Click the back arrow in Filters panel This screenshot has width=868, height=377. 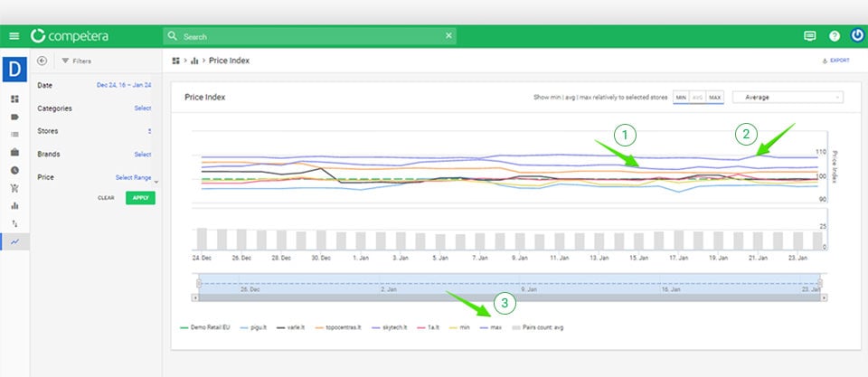point(42,61)
